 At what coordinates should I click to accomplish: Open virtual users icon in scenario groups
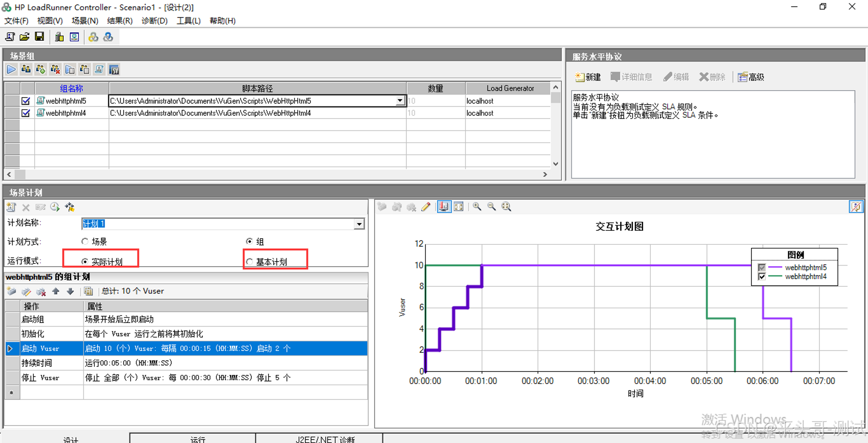(x=26, y=69)
